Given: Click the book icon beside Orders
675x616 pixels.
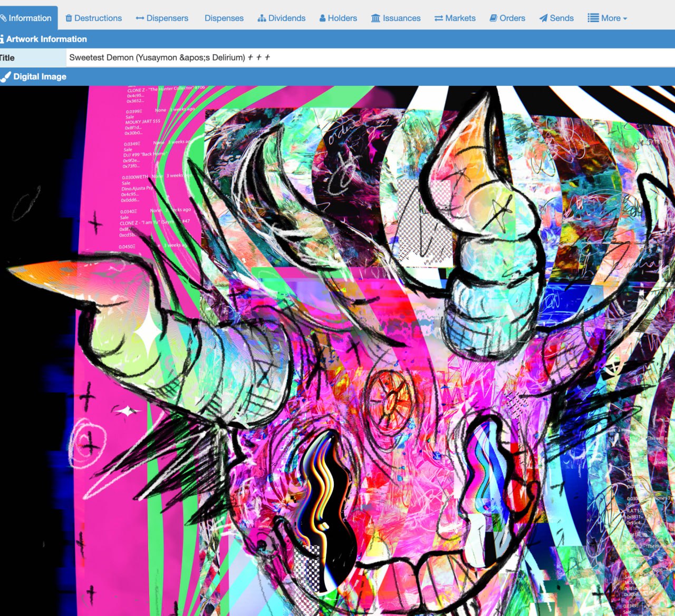Looking at the screenshot, I should [x=493, y=18].
